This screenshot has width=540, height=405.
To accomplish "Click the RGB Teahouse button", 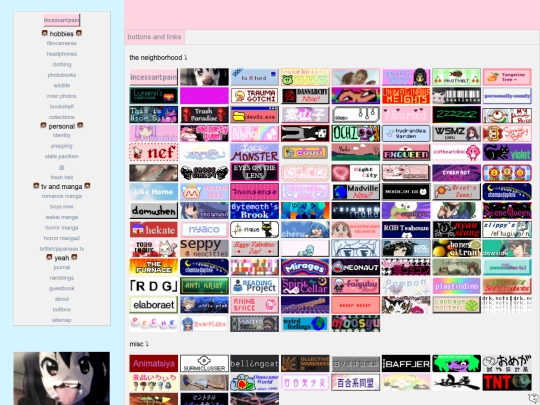I will (x=406, y=230).
